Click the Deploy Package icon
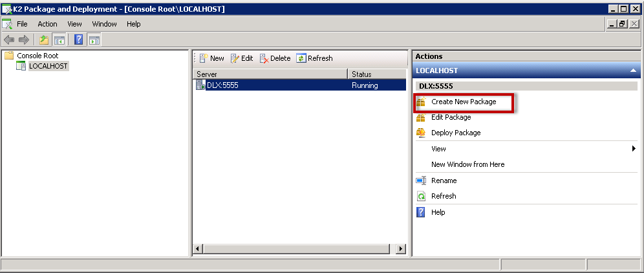 pyautogui.click(x=421, y=133)
